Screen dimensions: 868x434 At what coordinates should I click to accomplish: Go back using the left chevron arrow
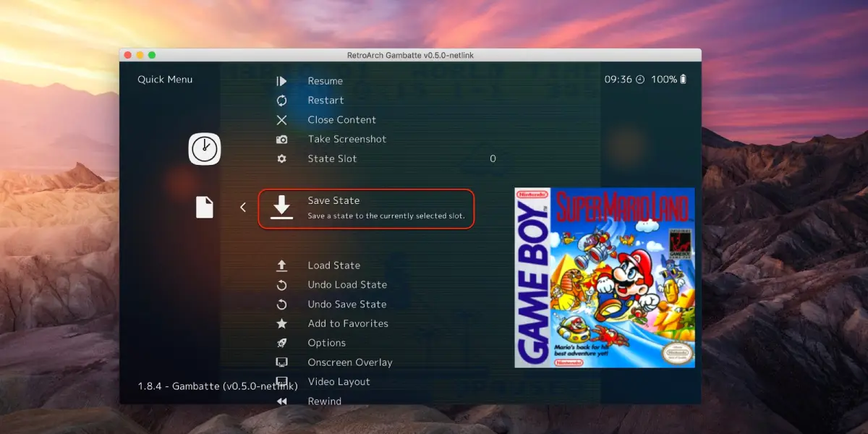tap(243, 208)
